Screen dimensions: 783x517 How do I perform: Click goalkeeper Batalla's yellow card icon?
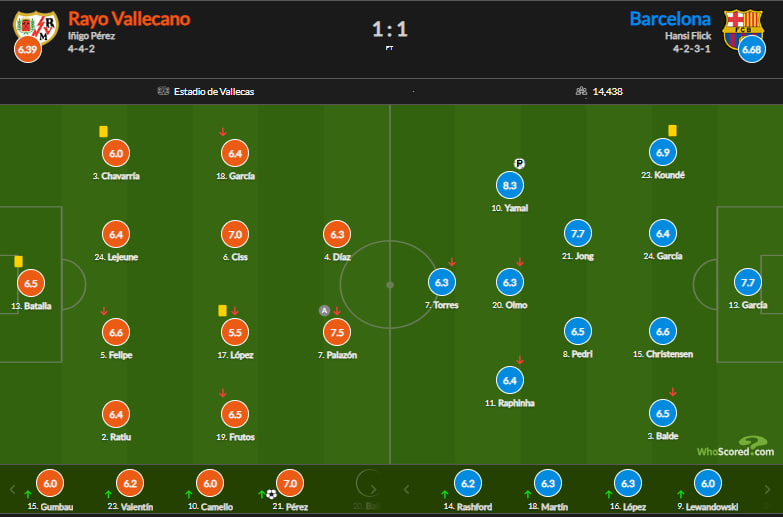18,261
